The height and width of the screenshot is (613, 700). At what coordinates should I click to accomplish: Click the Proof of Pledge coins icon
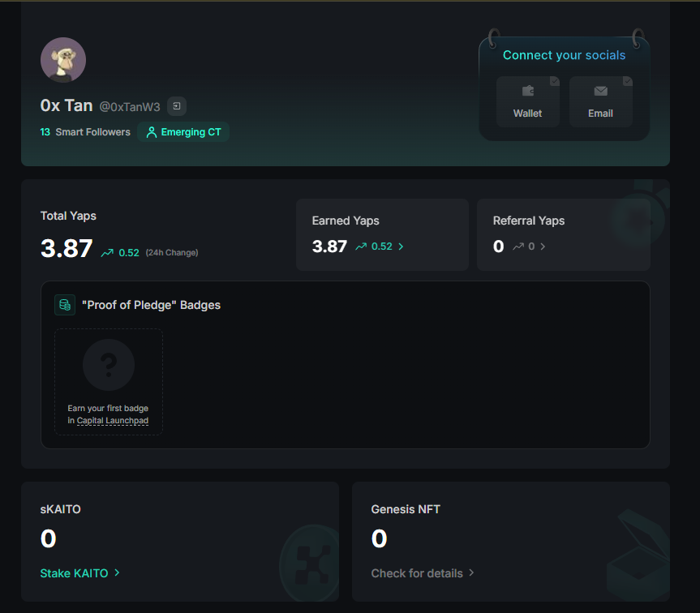pos(65,305)
